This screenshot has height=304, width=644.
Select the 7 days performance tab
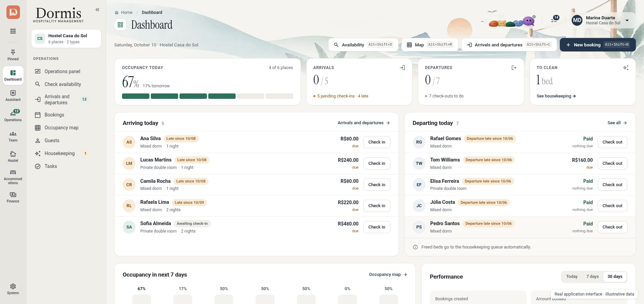coord(592,277)
